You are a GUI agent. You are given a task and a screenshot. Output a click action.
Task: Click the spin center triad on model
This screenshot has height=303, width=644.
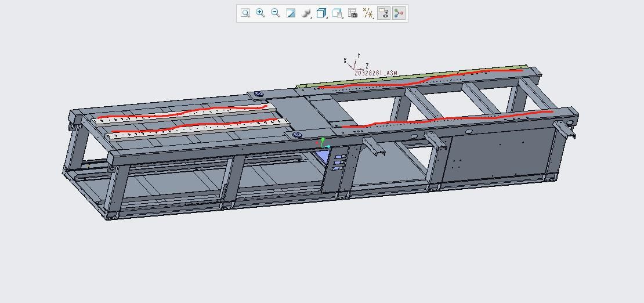323,143
